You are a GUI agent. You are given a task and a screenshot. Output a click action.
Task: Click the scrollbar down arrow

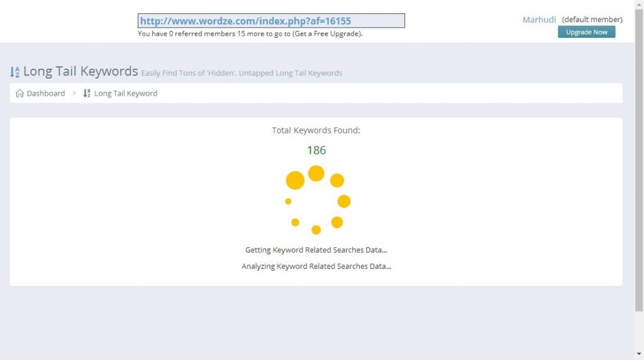pyautogui.click(x=639, y=358)
